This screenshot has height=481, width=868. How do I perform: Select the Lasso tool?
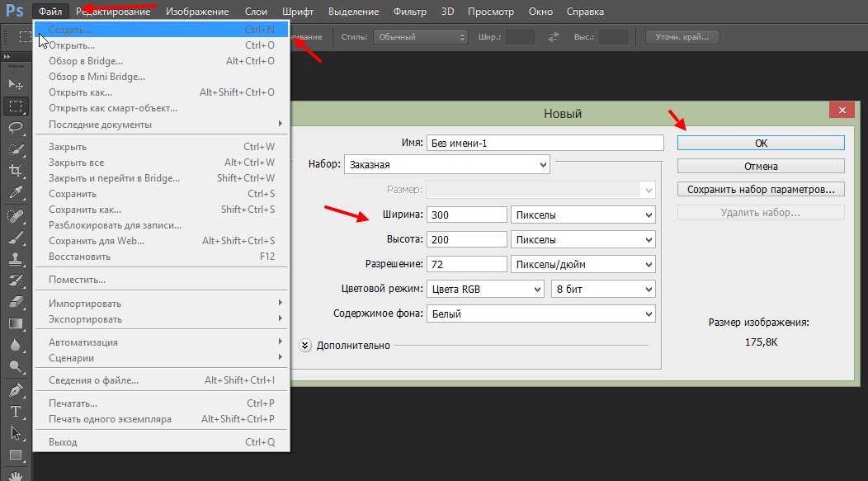pyautogui.click(x=16, y=128)
